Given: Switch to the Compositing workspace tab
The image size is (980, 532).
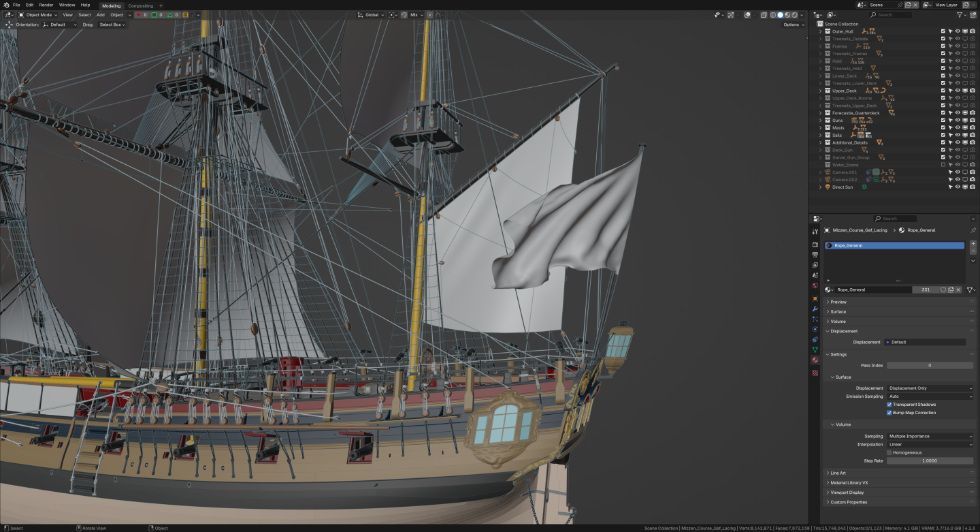Looking at the screenshot, I should pos(141,5).
